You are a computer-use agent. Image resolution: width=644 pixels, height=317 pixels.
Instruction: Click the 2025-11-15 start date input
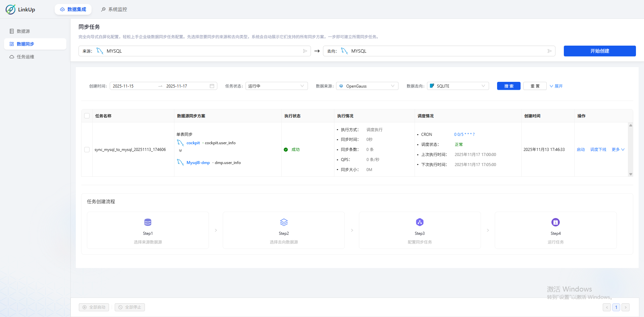(133, 86)
